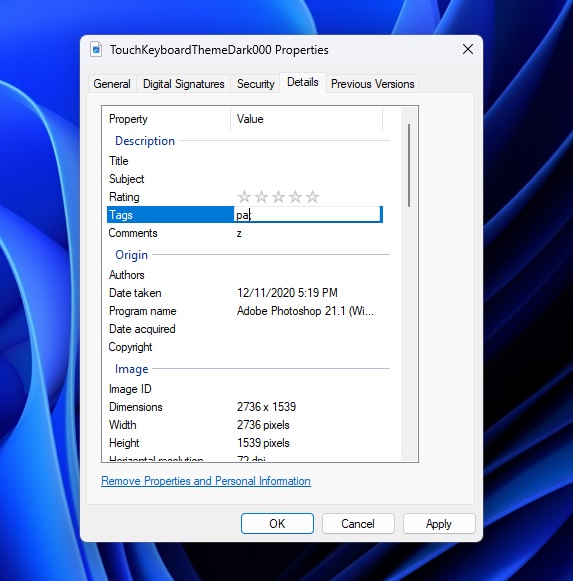Image resolution: width=573 pixels, height=581 pixels.
Task: Click the file icon in the title bar
Action: pyautogui.click(x=96, y=49)
